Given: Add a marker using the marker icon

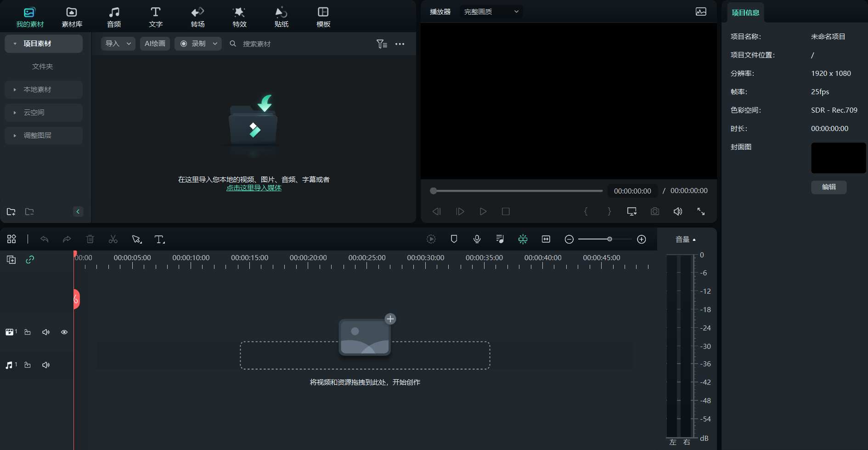Looking at the screenshot, I should pos(454,239).
